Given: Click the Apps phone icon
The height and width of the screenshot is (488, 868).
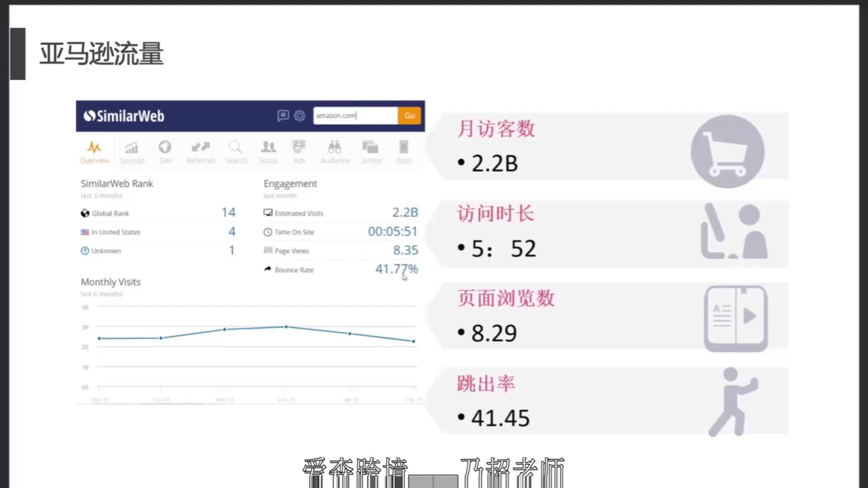Looking at the screenshot, I should [404, 147].
